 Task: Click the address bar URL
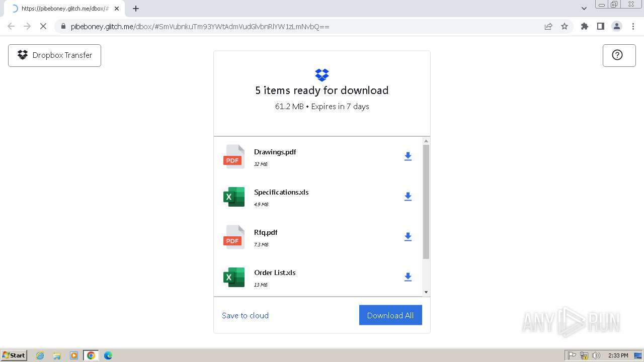(x=200, y=26)
